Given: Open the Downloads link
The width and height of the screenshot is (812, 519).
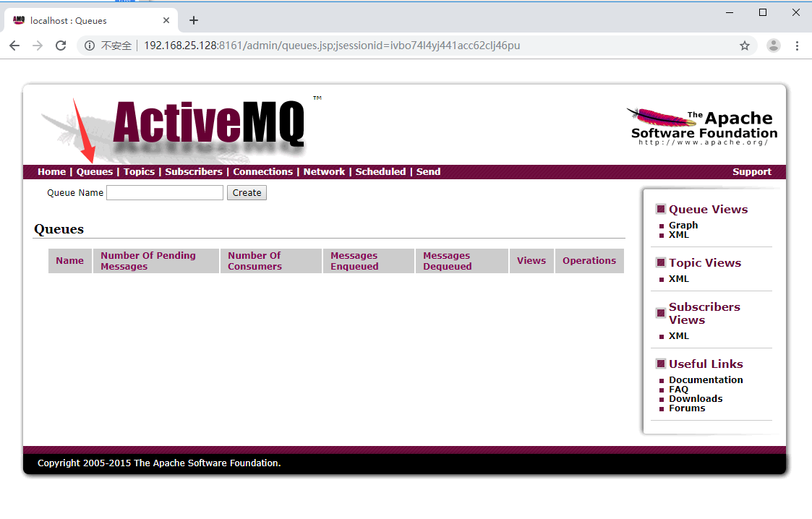Looking at the screenshot, I should [x=696, y=399].
